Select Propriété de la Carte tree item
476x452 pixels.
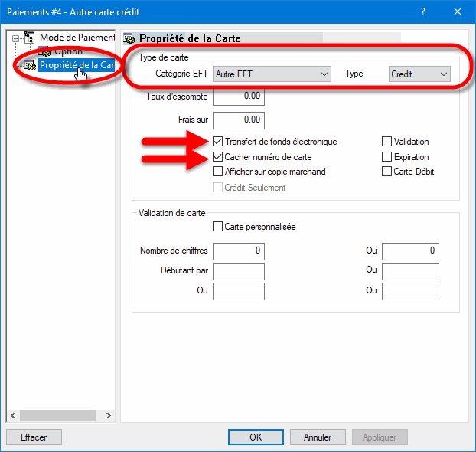76,66
